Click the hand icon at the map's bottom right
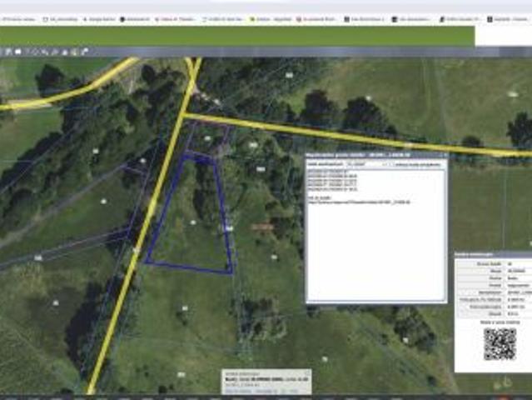Viewport: 532px width, 400px height. coord(508,382)
